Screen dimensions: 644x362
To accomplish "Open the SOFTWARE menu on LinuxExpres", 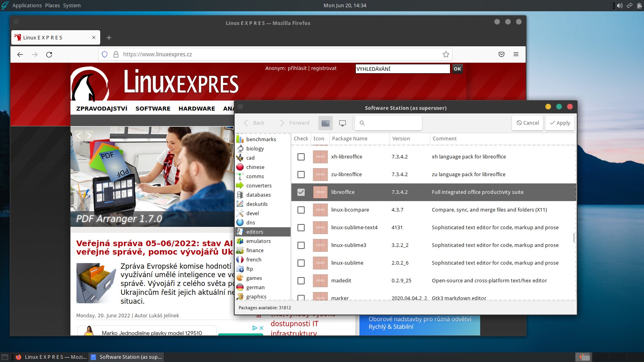I will point(153,109).
